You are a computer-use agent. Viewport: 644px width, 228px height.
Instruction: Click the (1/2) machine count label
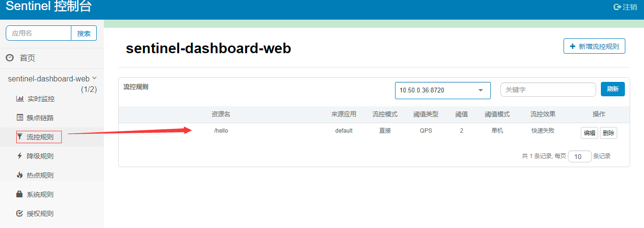pyautogui.click(x=89, y=89)
